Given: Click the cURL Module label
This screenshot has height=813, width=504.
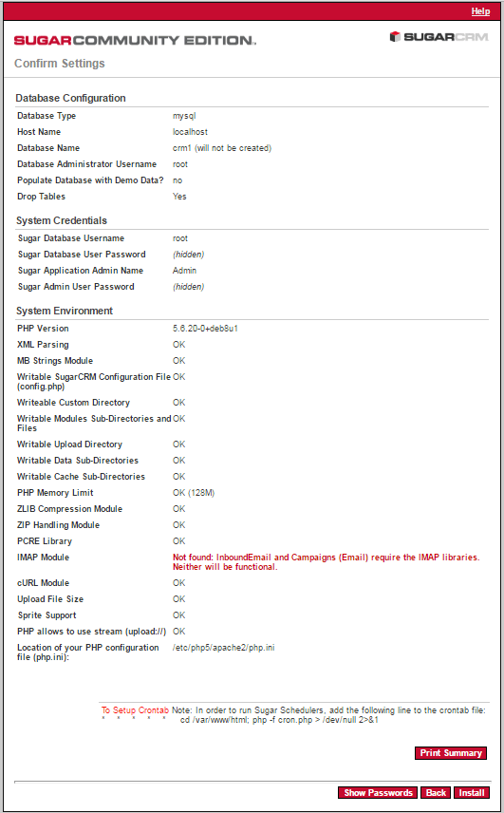Looking at the screenshot, I should click(x=43, y=583).
